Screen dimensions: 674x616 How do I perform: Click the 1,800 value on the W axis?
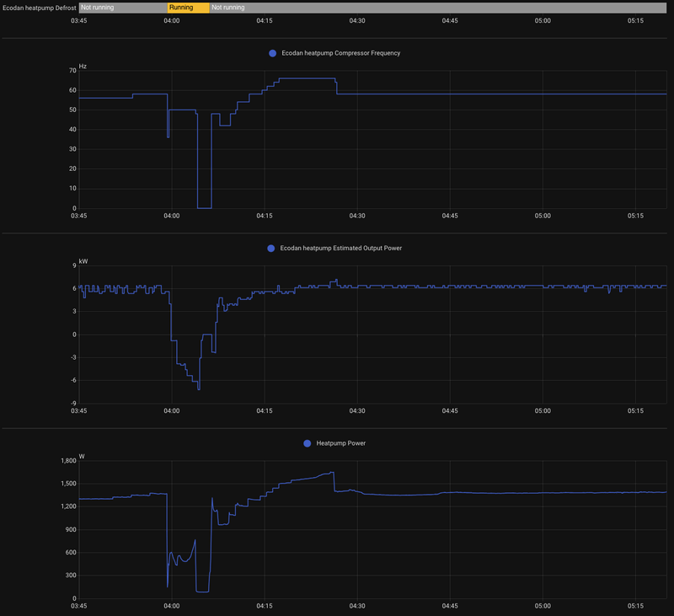tap(68, 461)
